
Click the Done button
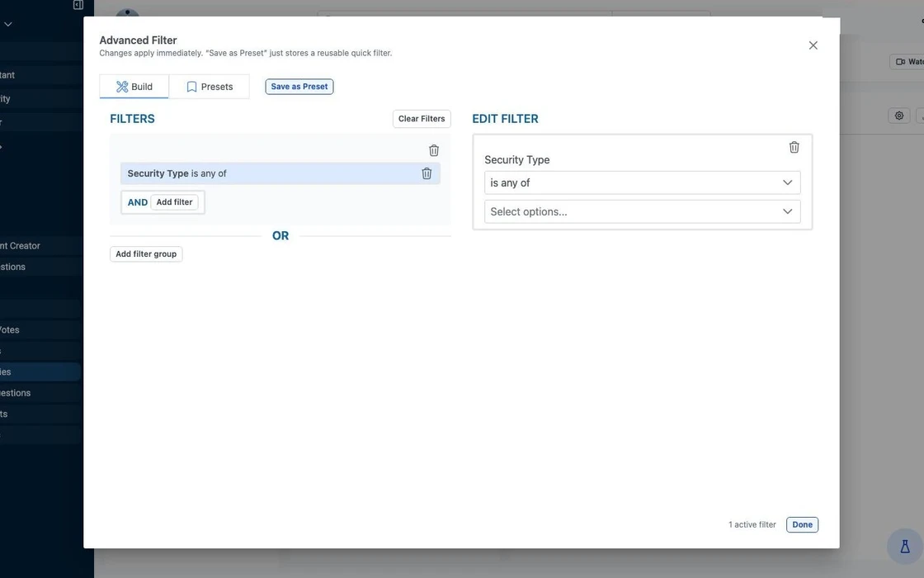pos(802,525)
